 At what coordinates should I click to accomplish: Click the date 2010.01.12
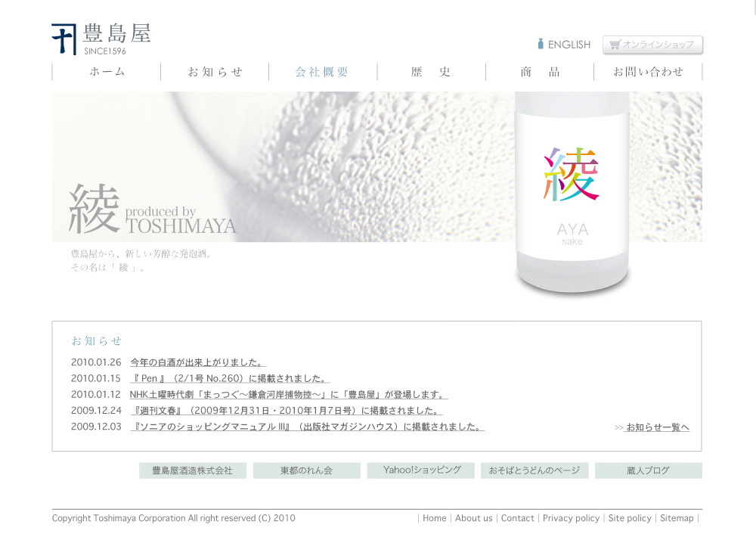click(96, 395)
